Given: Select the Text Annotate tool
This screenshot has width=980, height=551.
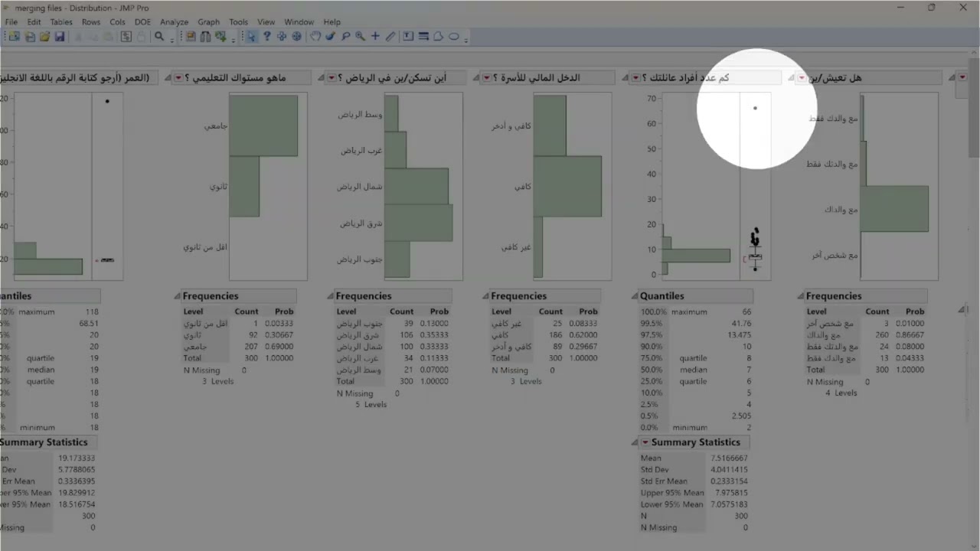Looking at the screenshot, I should (408, 36).
